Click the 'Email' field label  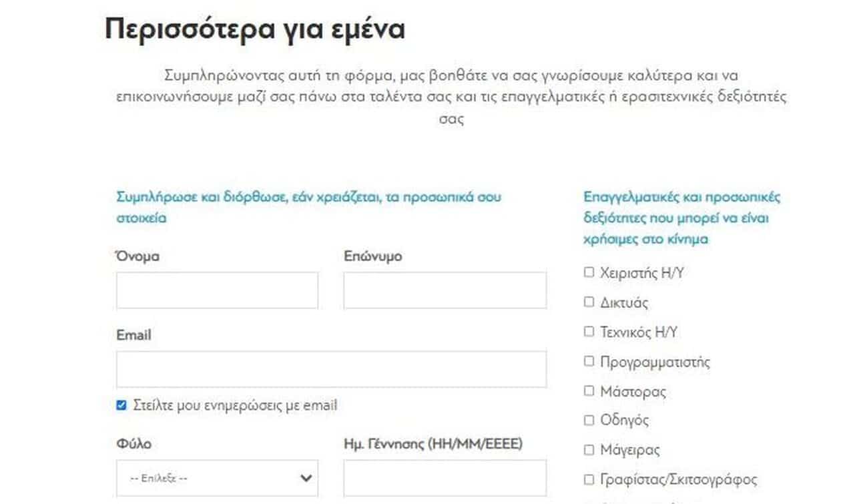[133, 335]
